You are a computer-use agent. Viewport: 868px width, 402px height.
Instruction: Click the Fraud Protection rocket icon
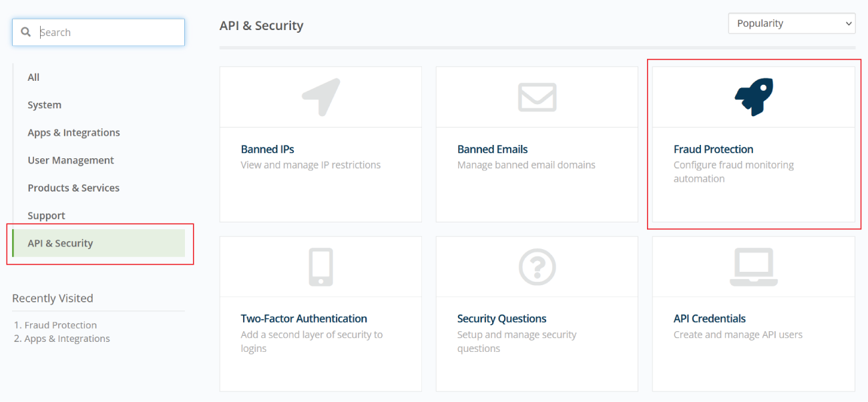coord(754,97)
